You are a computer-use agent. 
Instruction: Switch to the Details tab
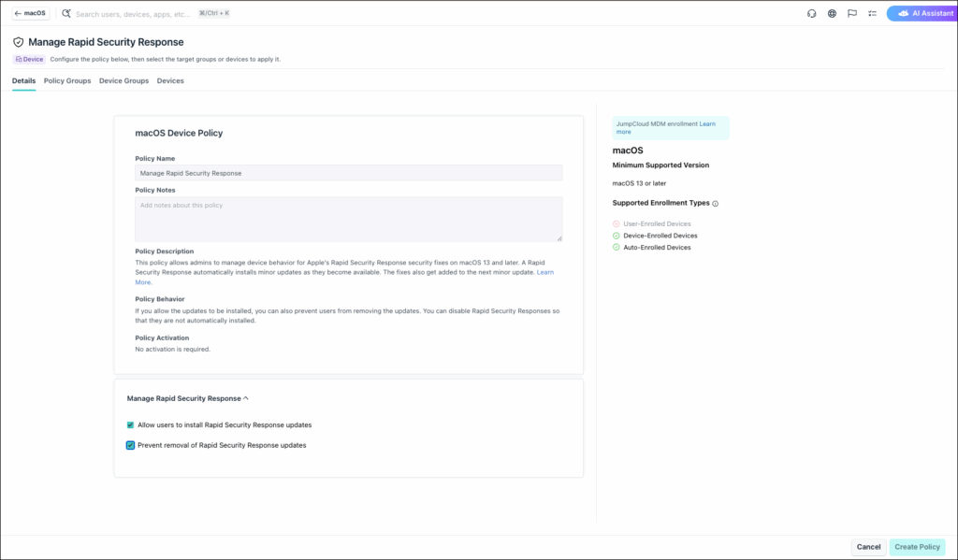[x=23, y=80]
